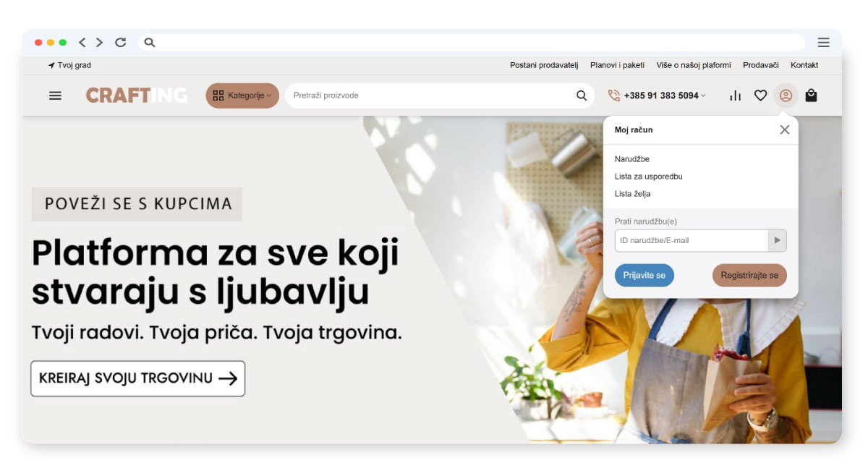Select Tvoj grad location picker
Viewport: 868px width, 471px height.
pyautogui.click(x=69, y=65)
